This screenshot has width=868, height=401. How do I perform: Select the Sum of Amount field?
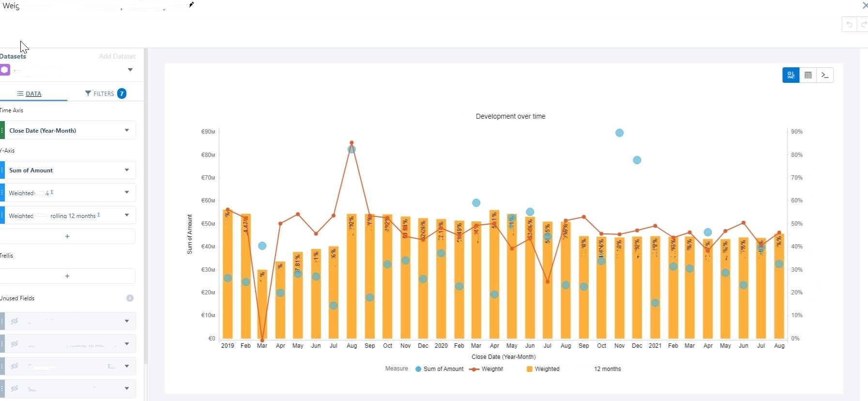pos(68,170)
